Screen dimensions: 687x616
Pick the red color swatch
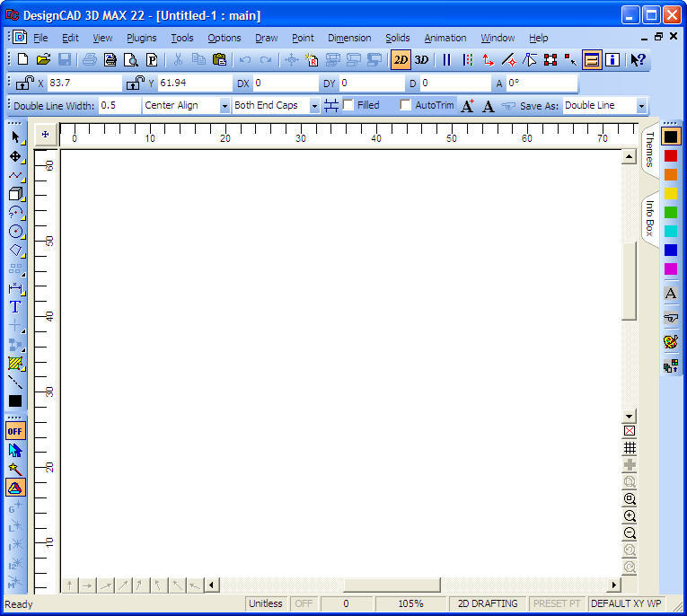point(670,156)
